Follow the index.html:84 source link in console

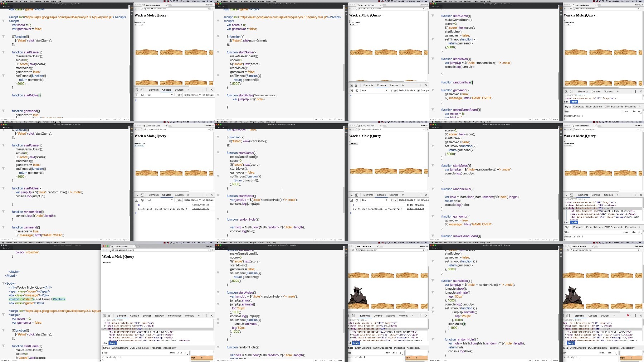pos(201,205)
